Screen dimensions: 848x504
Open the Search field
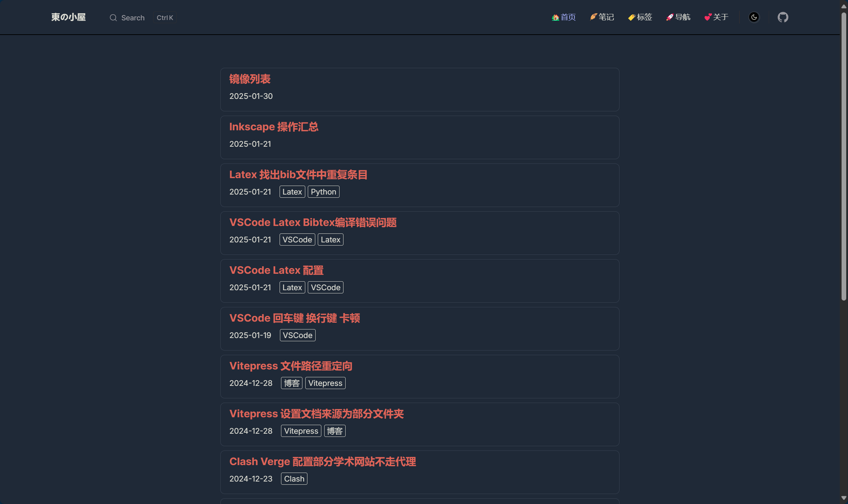(143, 18)
